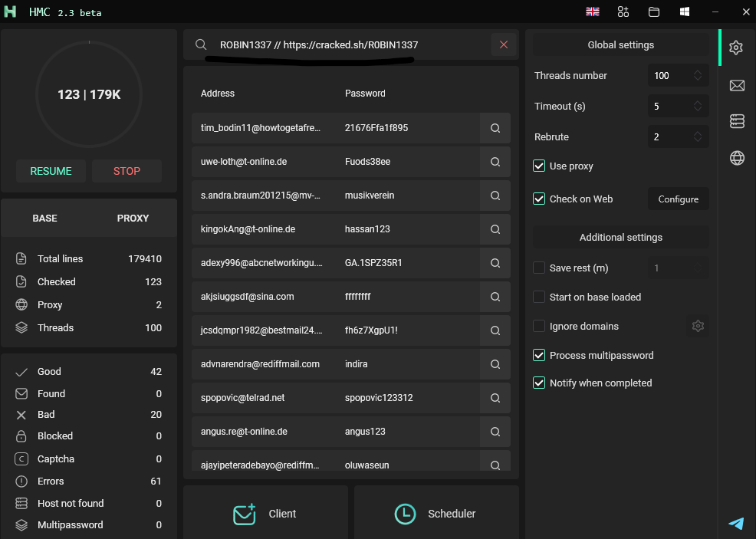Open the Scheduler panel button
The image size is (756, 539).
(436, 514)
